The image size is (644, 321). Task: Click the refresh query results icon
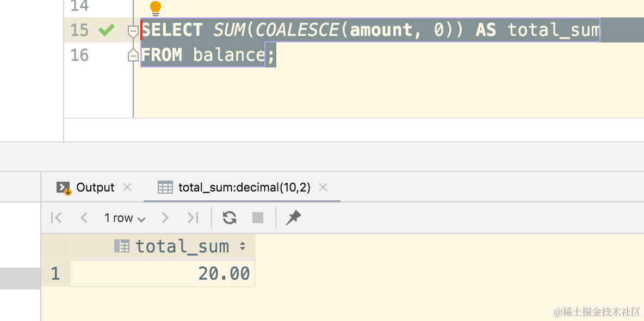(x=229, y=217)
